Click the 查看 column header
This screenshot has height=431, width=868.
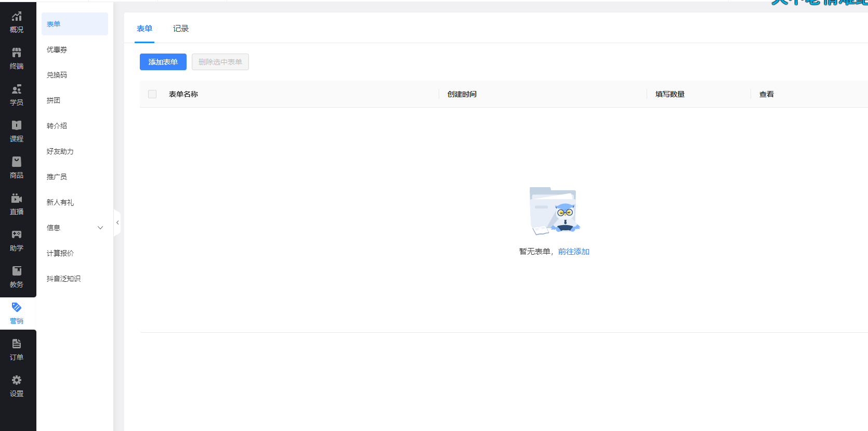tap(767, 94)
